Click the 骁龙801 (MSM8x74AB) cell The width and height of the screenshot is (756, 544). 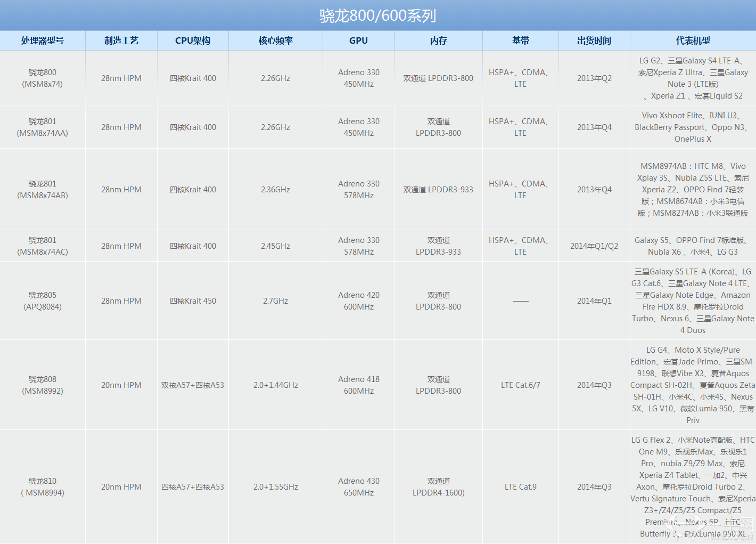[43, 190]
